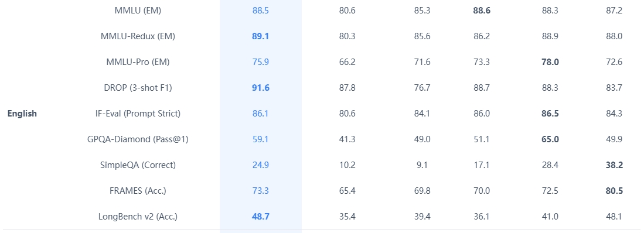Click the MMLU-Pro (EM) benchmark name
The width and height of the screenshot is (644, 233).
coord(138,63)
